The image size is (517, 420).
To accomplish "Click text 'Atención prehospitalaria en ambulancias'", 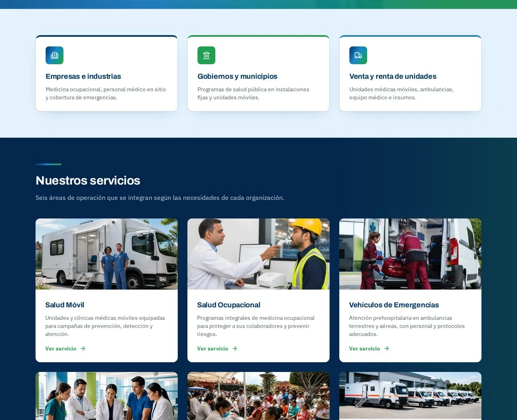I will 401,318.
